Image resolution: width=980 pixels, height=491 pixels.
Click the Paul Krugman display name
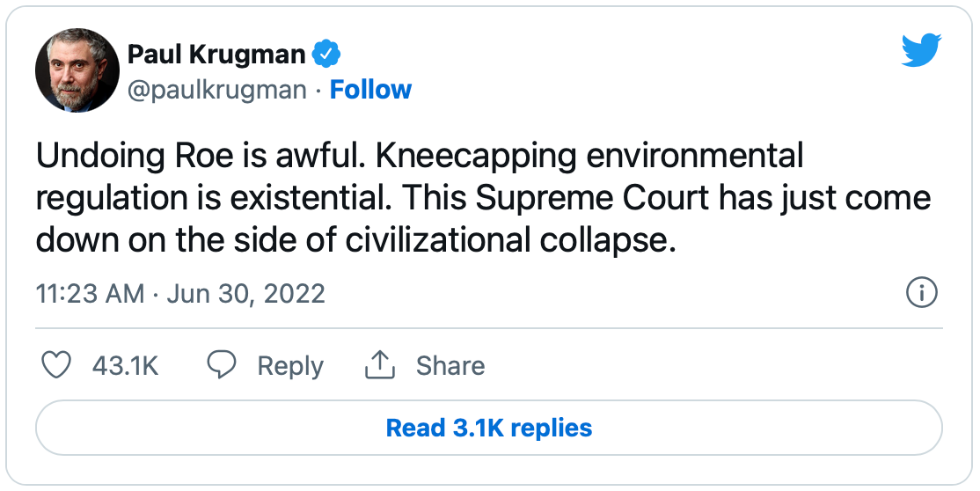(216, 55)
